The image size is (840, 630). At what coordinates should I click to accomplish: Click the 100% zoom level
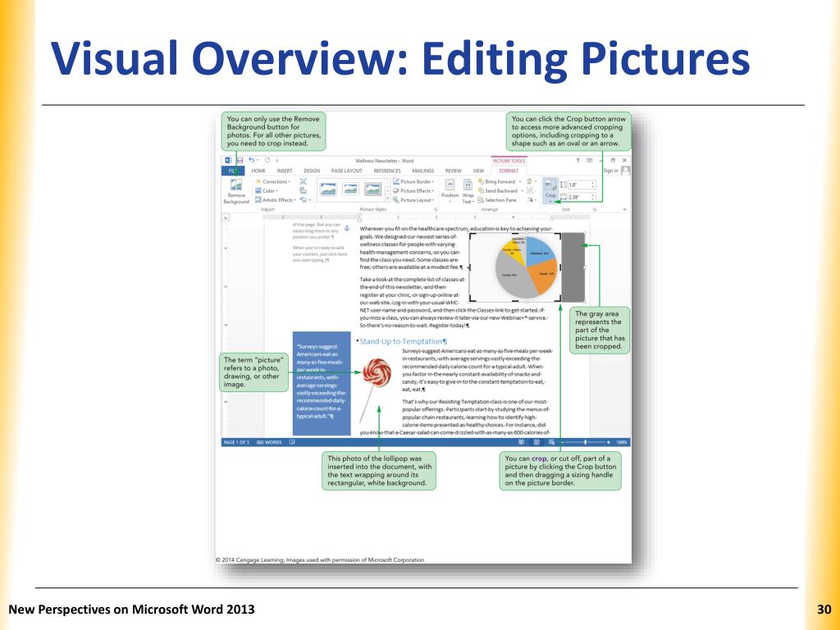pyautogui.click(x=622, y=442)
